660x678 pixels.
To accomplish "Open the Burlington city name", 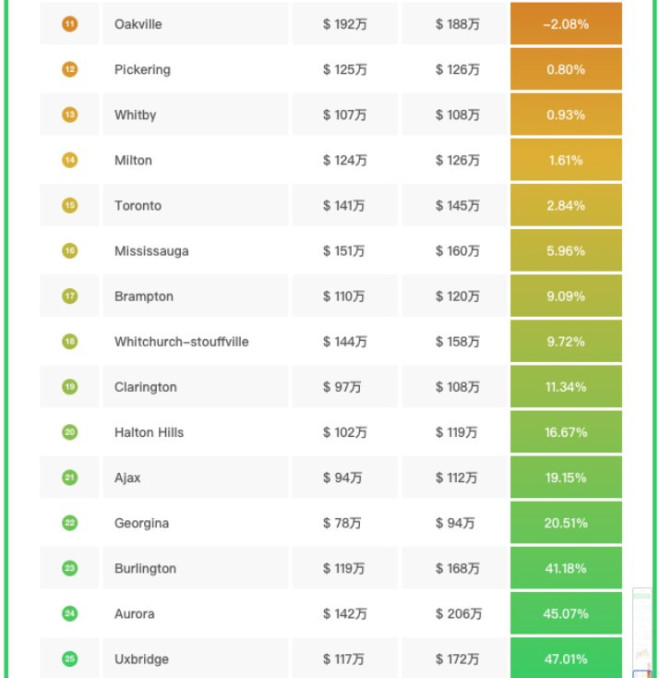I will pyautogui.click(x=145, y=569).
